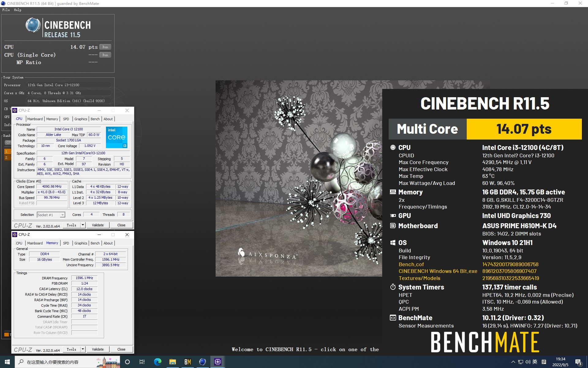Open Microsoft Edge from taskbar

[x=157, y=362]
